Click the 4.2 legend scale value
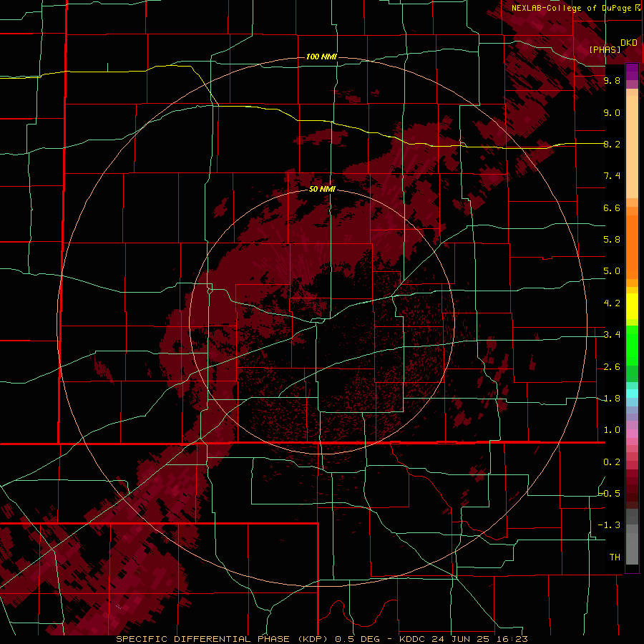Viewport: 644px width, 644px height. (612, 303)
